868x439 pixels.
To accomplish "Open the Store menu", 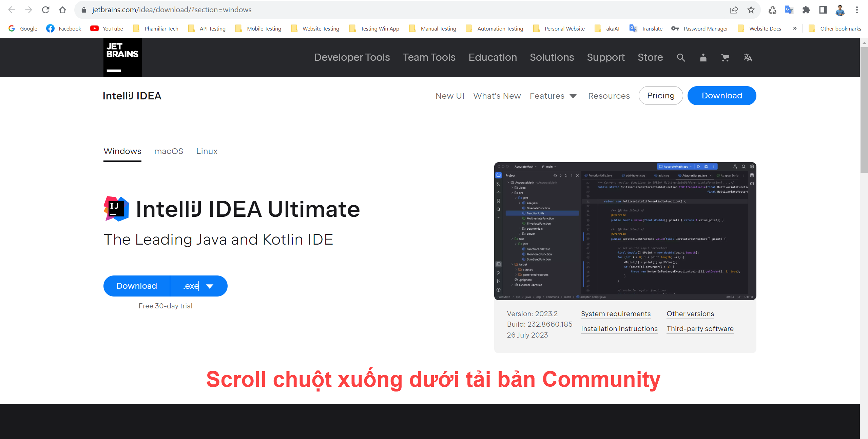I will pyautogui.click(x=650, y=57).
